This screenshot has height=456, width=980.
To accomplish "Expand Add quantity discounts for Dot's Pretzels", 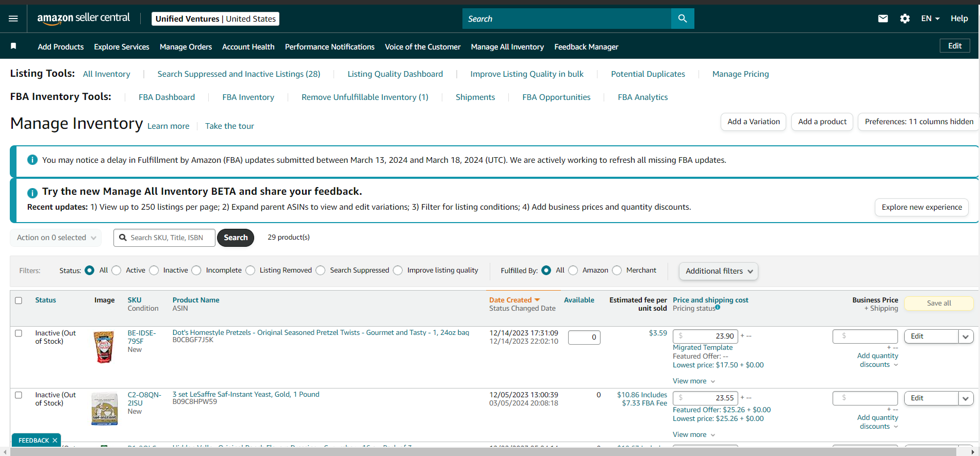I will tap(877, 360).
